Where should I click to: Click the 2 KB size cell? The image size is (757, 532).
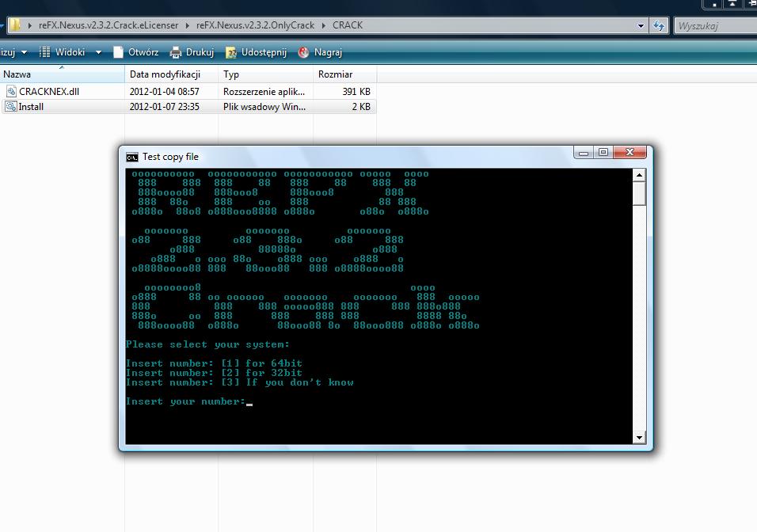[x=361, y=107]
